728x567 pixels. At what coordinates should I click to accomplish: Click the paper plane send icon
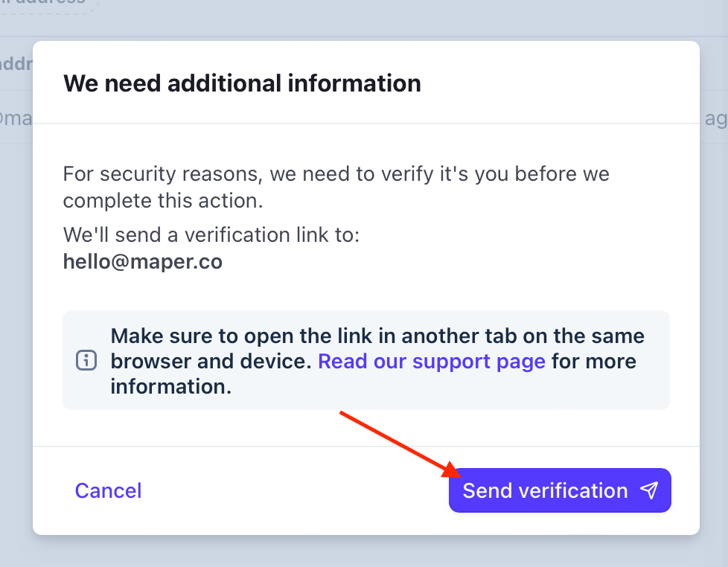point(650,490)
